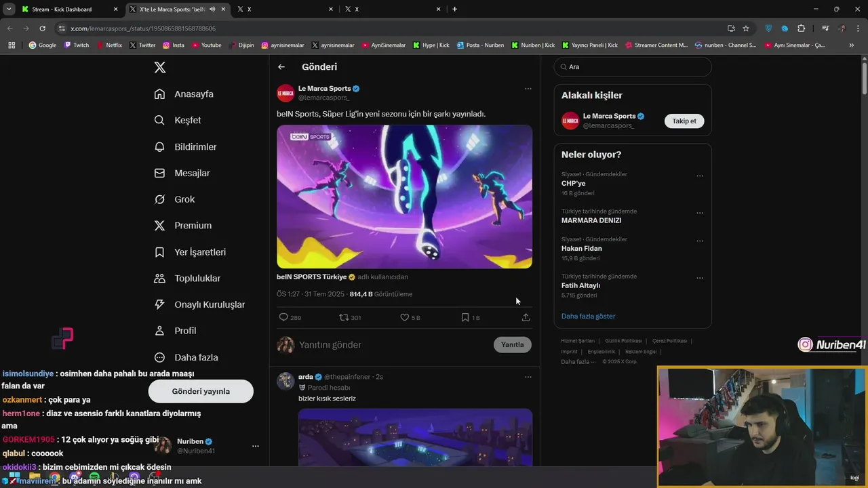Screen dimensions: 868x488
Task: Open Nuriben account menu dots
Action: tap(255, 446)
